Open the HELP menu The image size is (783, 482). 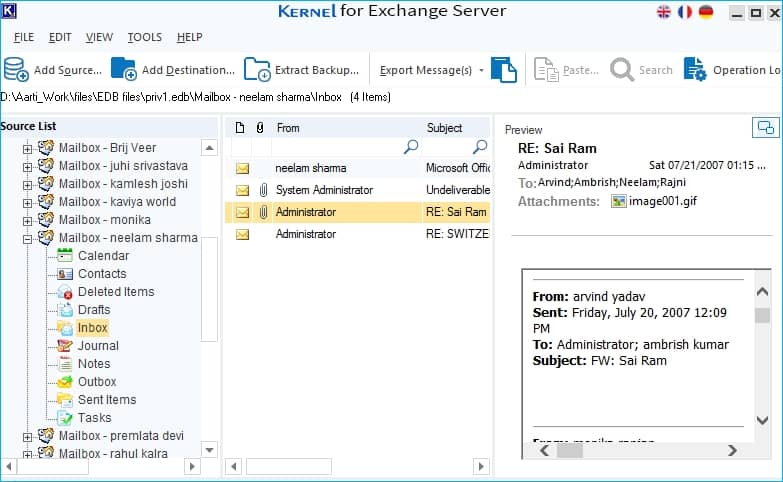190,37
